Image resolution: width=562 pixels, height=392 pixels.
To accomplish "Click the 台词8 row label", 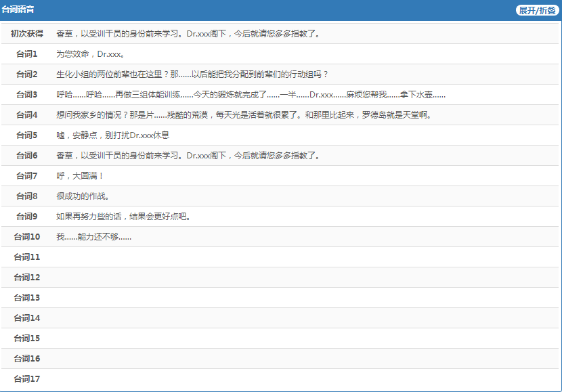I will pos(27,196).
